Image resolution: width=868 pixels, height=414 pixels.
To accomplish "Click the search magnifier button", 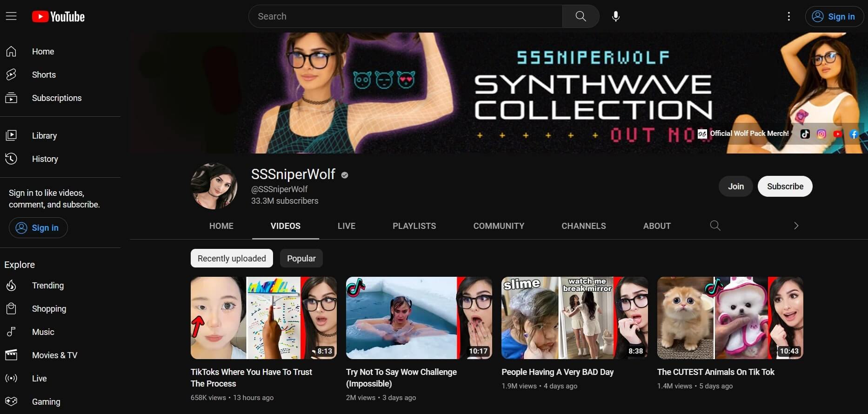I will (581, 16).
